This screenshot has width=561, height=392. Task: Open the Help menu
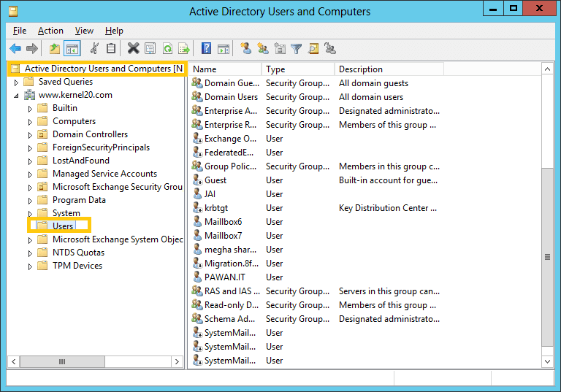114,31
